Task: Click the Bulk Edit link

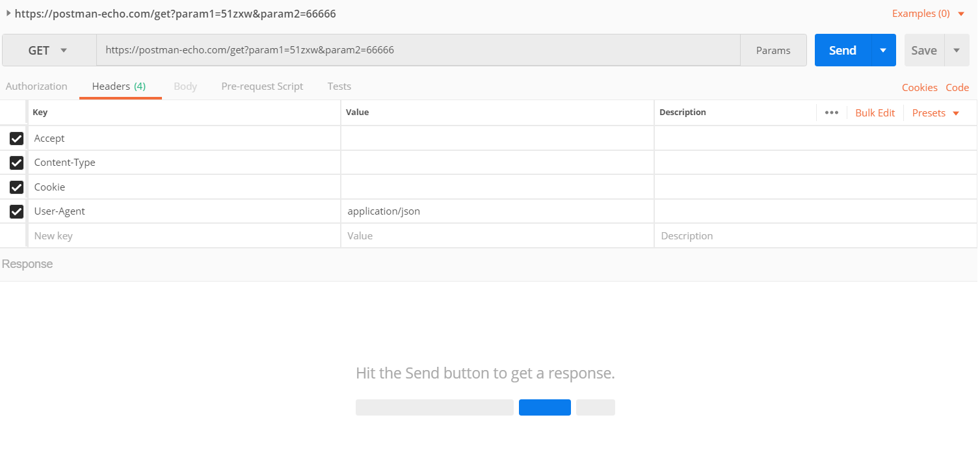Action: 875,113
